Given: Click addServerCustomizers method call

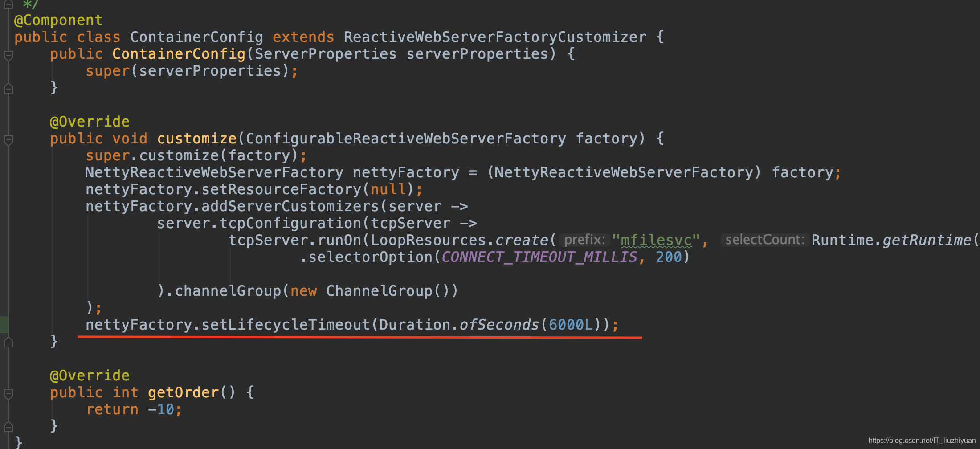Looking at the screenshot, I should pyautogui.click(x=290, y=206).
